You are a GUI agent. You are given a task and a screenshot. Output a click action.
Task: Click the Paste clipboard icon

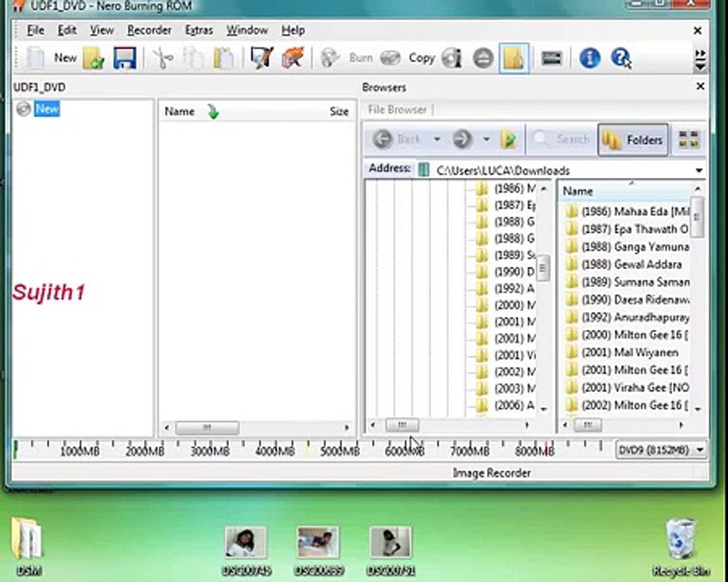point(223,59)
